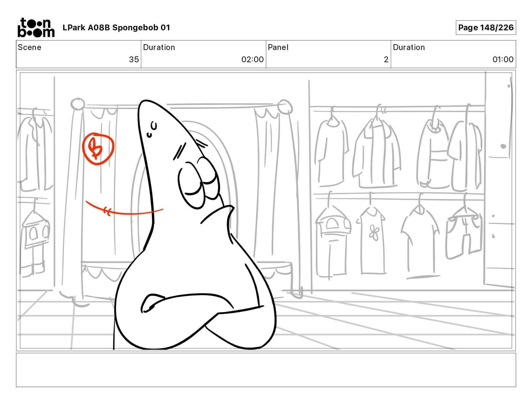532x411 pixels.
Task: Click the storyboard panel drawing of Patrick
Action: coord(266,210)
